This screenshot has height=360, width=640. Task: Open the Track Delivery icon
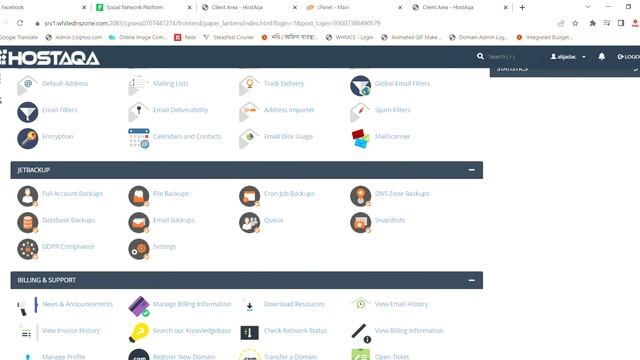(x=249, y=85)
